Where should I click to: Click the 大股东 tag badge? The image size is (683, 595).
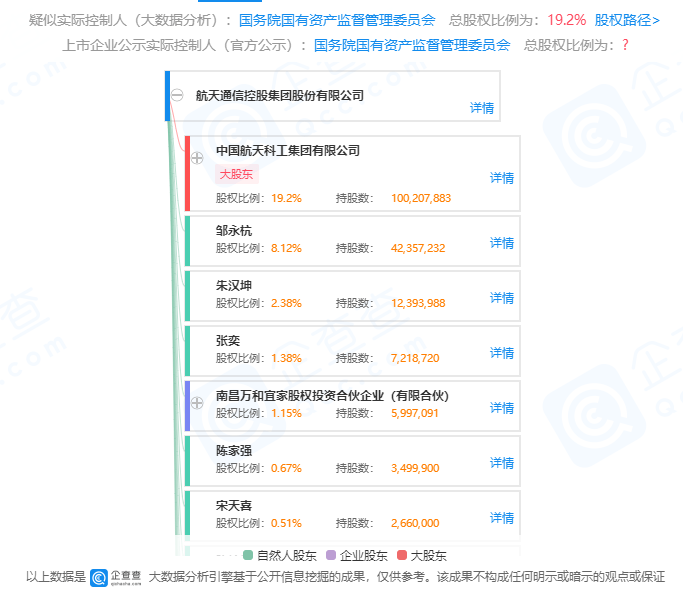pos(237,174)
